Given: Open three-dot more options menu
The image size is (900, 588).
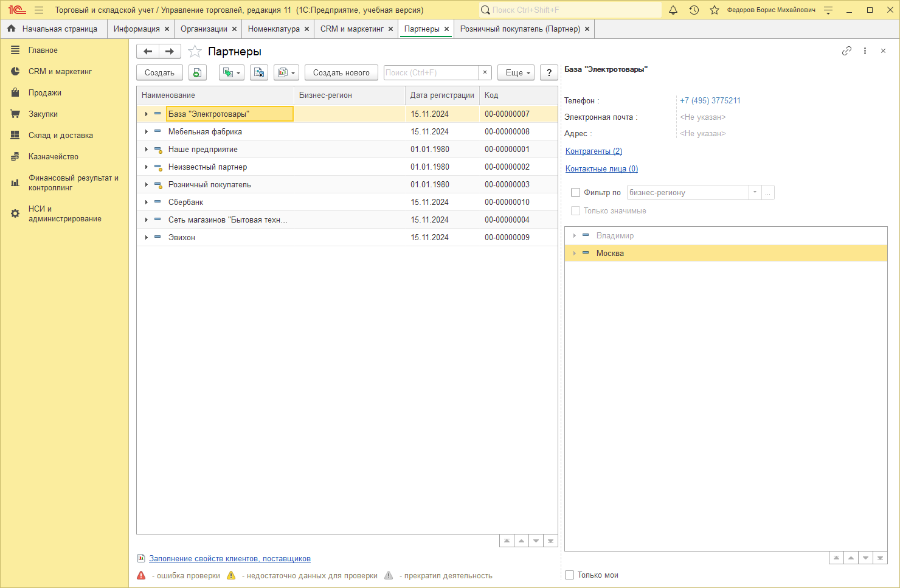Looking at the screenshot, I should 865,51.
